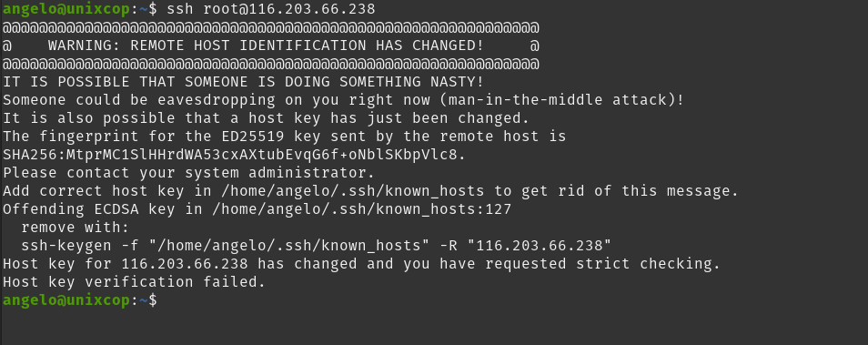Click the remove with: text
This screenshot has width=868, height=345.
point(76,228)
